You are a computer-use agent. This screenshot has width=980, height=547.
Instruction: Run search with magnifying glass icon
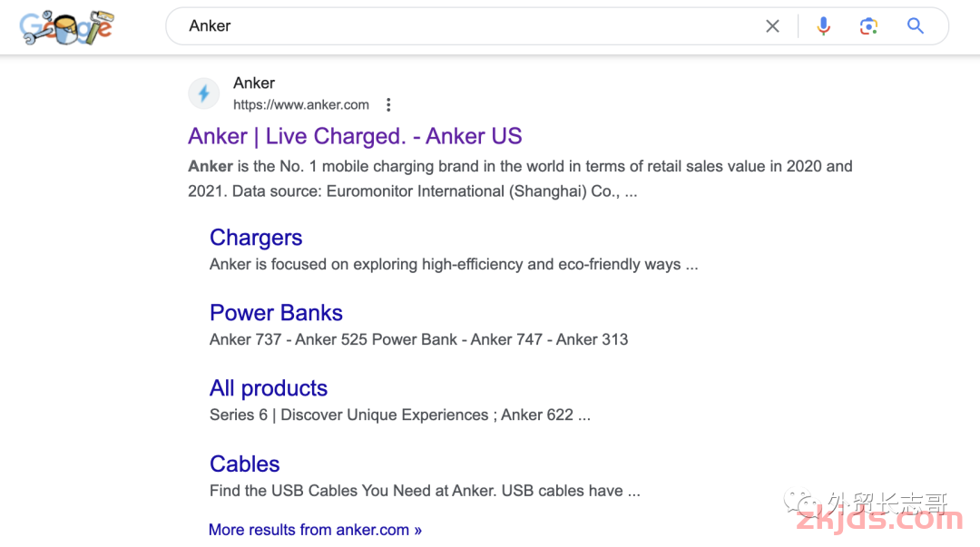[x=915, y=26]
